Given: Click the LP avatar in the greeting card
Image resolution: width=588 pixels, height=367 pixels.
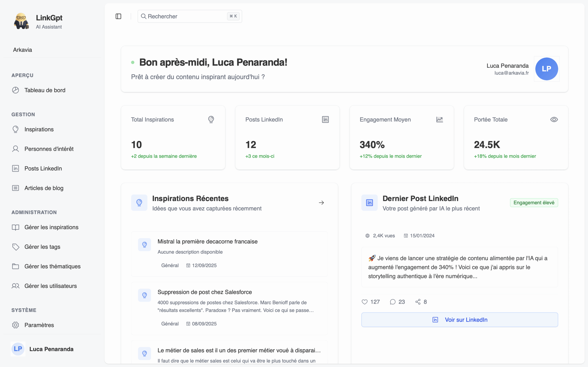Looking at the screenshot, I should pos(546,69).
